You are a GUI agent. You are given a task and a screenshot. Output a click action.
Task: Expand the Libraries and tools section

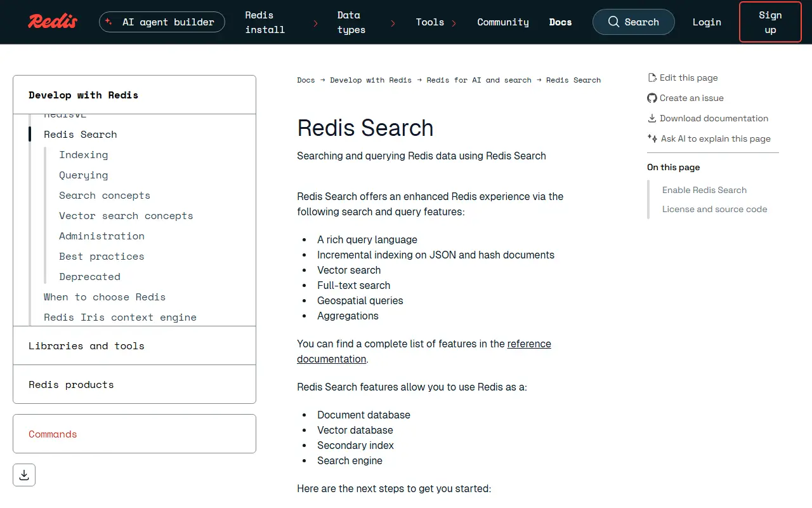coord(134,346)
